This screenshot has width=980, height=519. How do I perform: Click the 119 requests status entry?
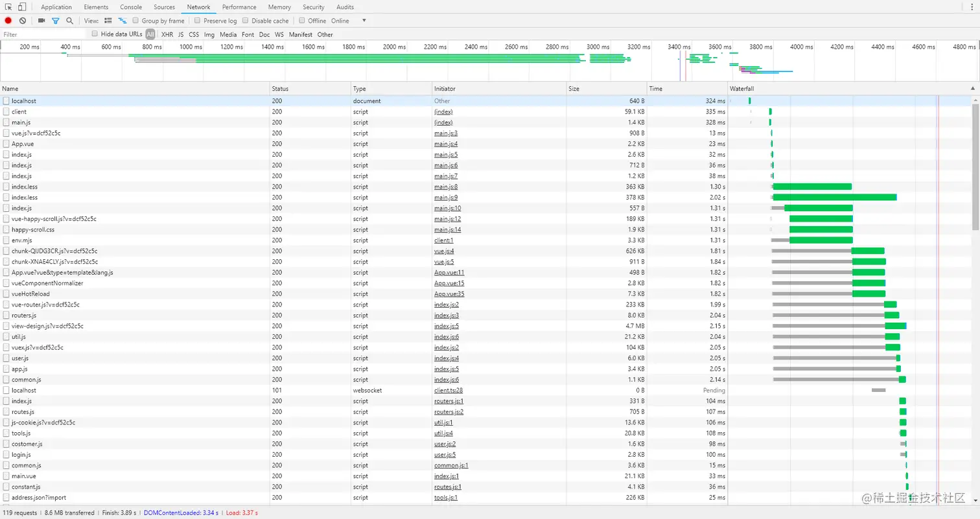[x=20, y=513]
